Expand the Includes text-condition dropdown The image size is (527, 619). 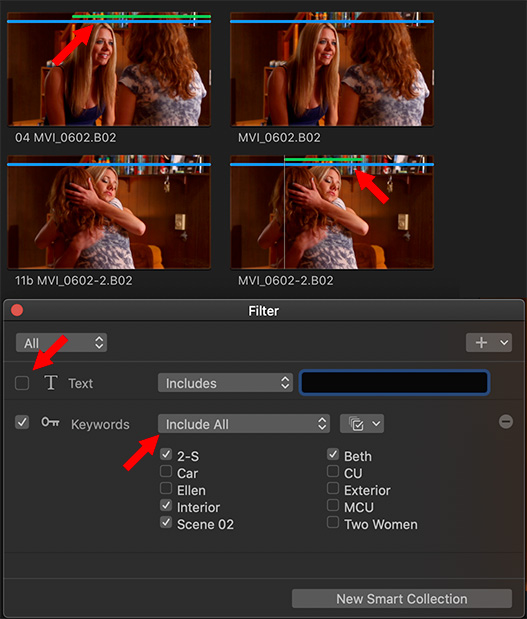click(225, 383)
